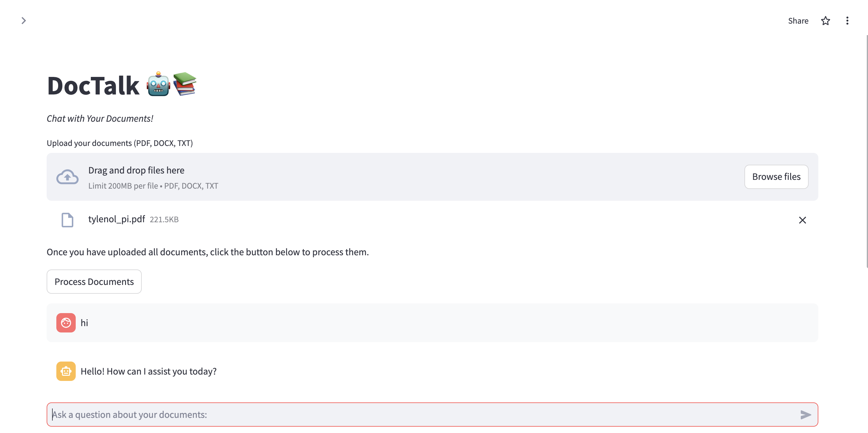868x433 pixels.
Task: Remove tylenol_pi.pdf with the X icon
Action: pos(802,220)
